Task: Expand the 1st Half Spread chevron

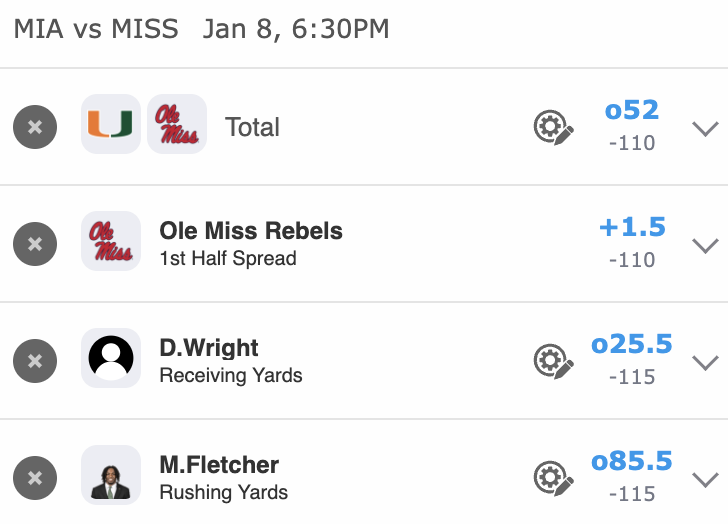Action: pyautogui.click(x=705, y=245)
